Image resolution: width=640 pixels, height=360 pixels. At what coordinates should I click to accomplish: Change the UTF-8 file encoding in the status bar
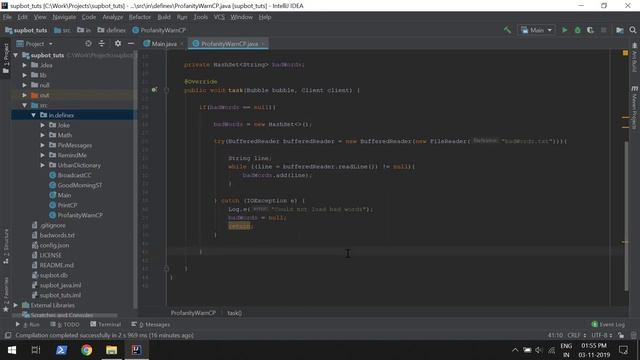tap(602, 335)
